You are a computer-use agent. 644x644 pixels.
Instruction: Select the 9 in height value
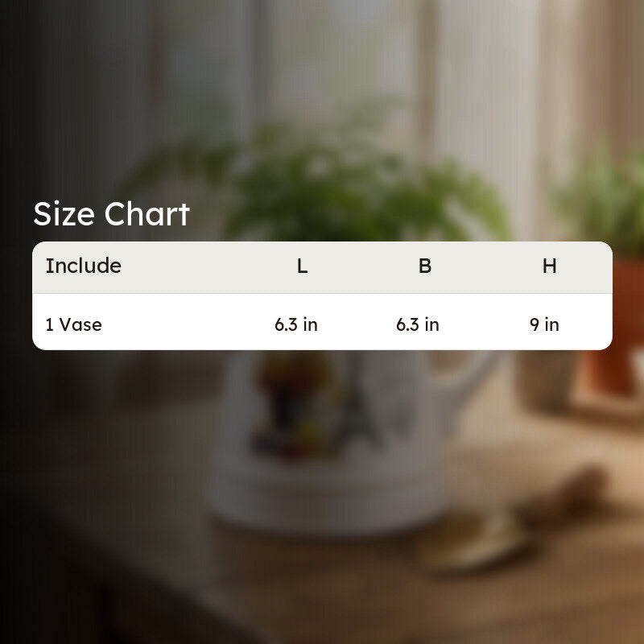click(544, 325)
